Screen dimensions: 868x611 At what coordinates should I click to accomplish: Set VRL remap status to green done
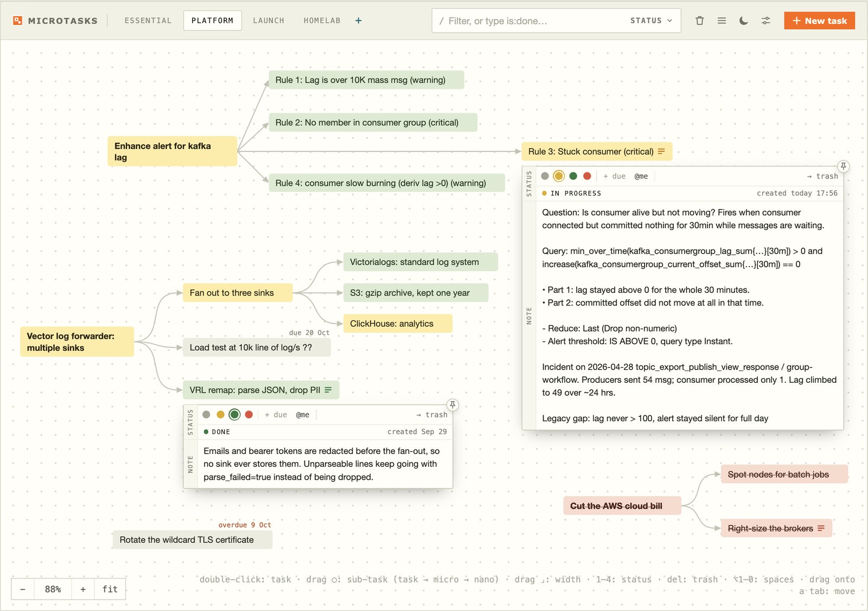tap(234, 415)
